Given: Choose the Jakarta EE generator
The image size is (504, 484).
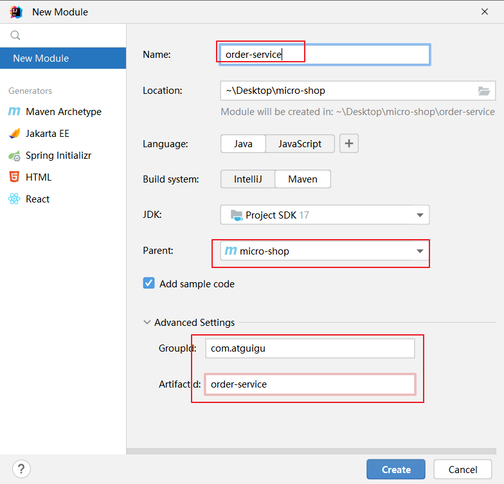Looking at the screenshot, I should 39,133.
